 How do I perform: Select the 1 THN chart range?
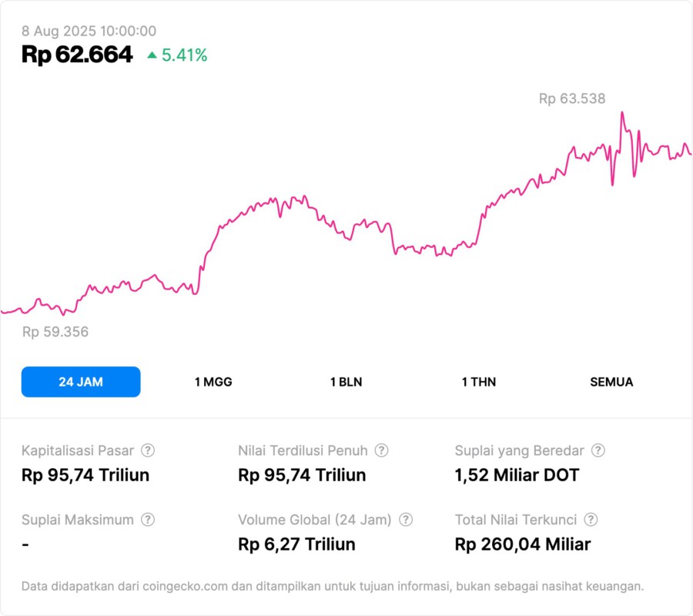[479, 382]
